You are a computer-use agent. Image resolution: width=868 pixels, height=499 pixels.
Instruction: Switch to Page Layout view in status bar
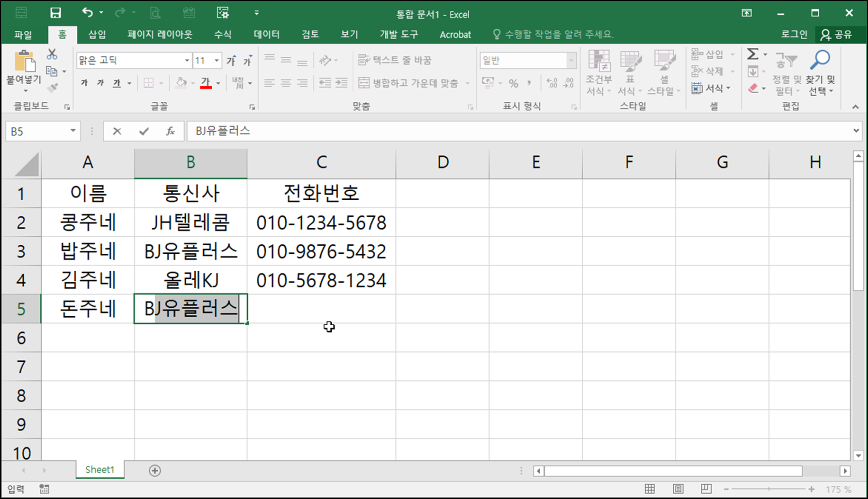678,489
